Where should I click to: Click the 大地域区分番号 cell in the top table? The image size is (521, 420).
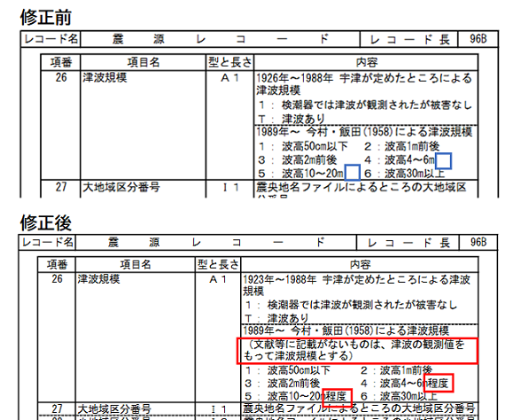point(121,188)
